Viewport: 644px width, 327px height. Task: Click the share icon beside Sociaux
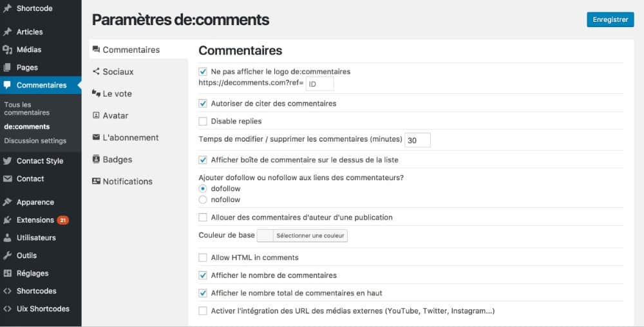point(96,71)
